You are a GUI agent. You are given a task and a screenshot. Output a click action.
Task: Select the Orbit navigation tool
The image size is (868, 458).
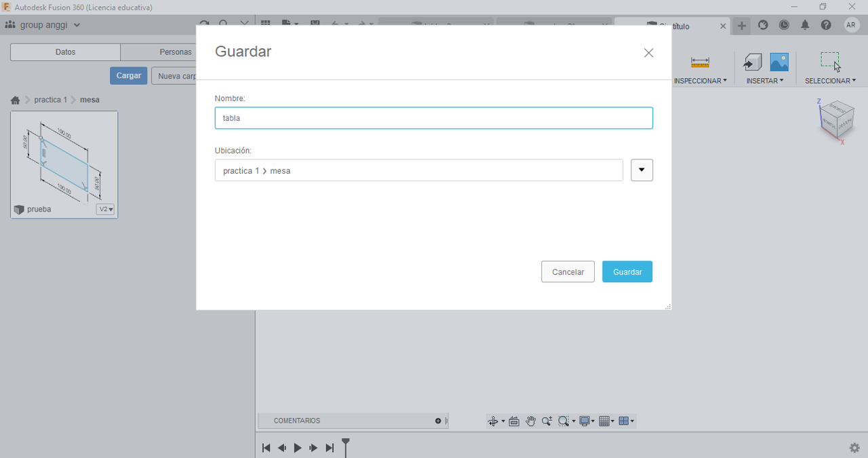pos(493,421)
